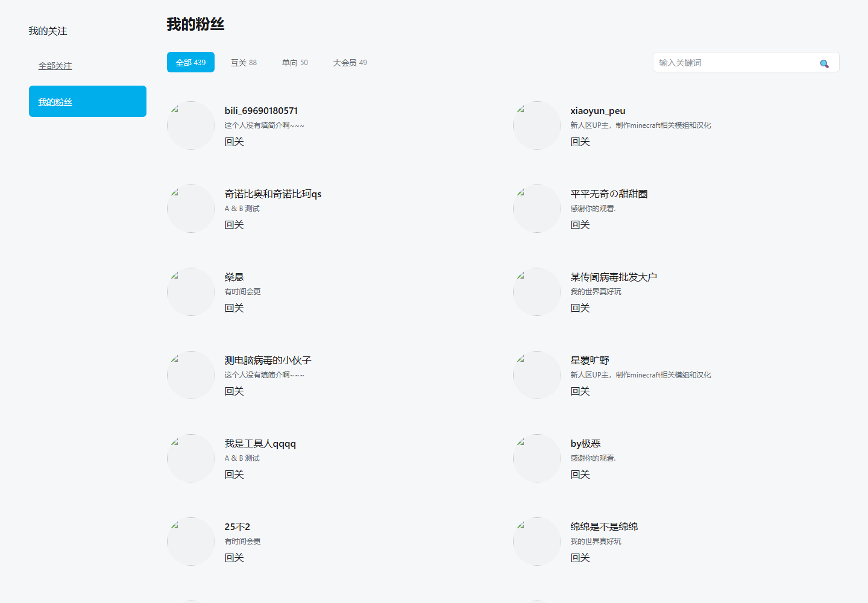Click bio 'A & B 测试' under 我是工具人qqqq

coord(242,458)
